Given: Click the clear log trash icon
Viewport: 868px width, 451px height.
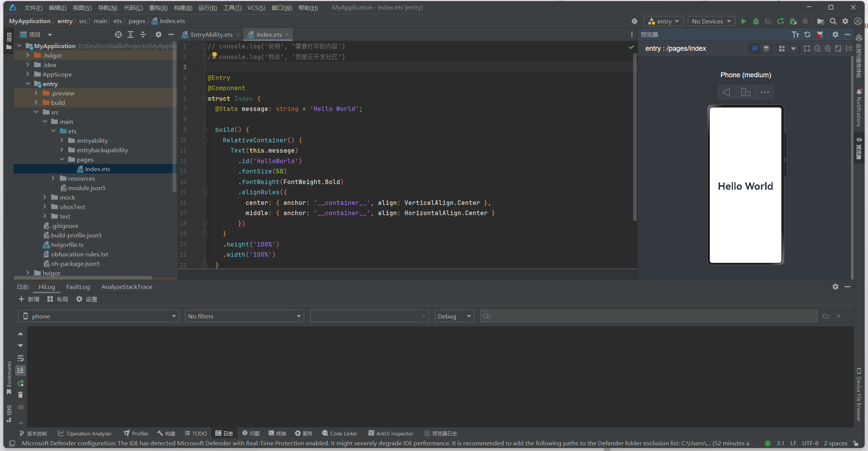Looking at the screenshot, I should 20,395.
